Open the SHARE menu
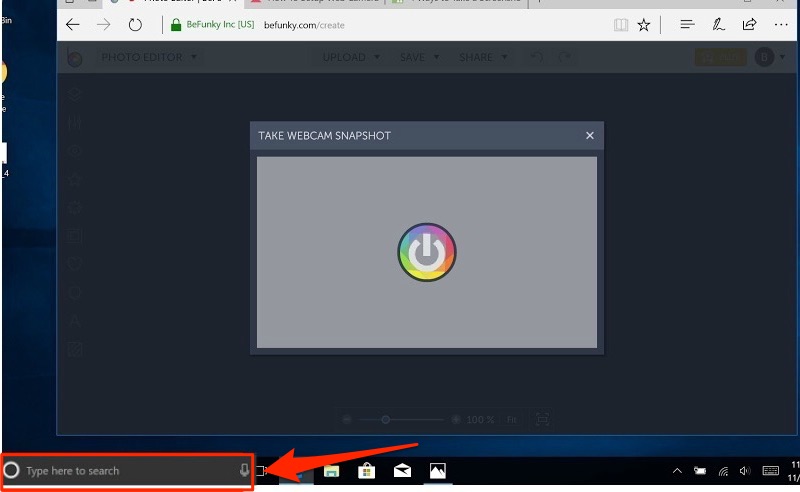The height and width of the screenshot is (492, 800). (483, 57)
